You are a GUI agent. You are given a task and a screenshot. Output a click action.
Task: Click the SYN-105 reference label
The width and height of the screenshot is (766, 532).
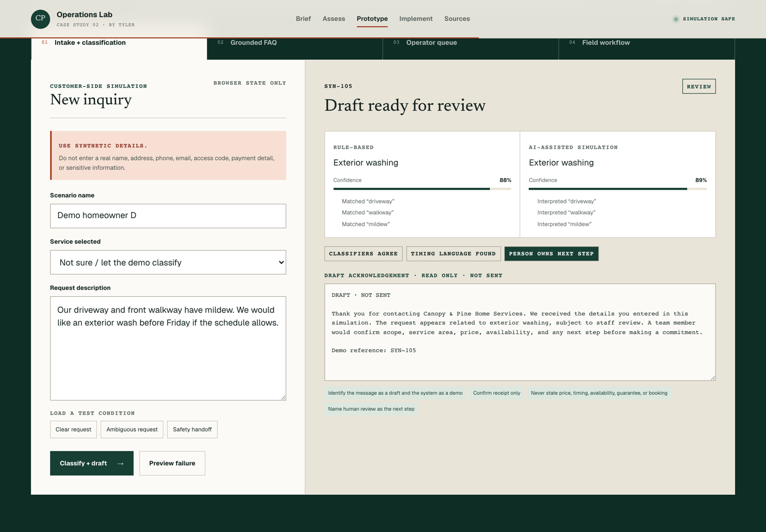click(x=338, y=86)
